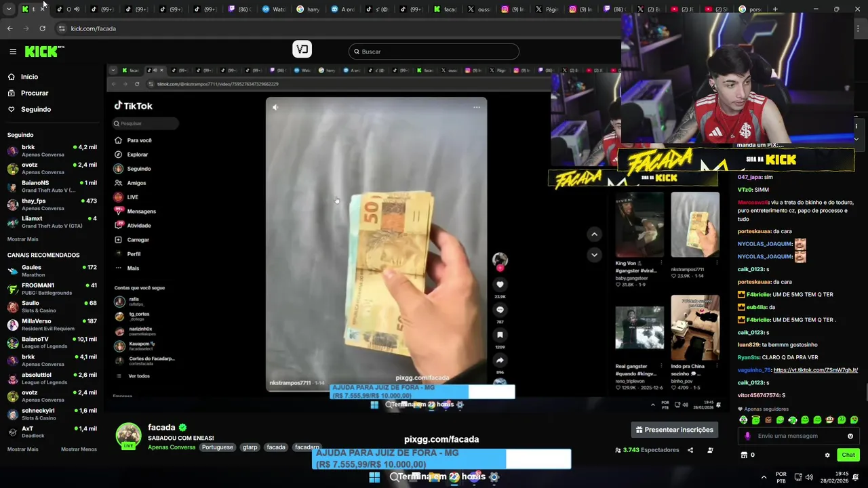The width and height of the screenshot is (868, 488).
Task: Click facada streamer avatar
Action: pyautogui.click(x=128, y=436)
